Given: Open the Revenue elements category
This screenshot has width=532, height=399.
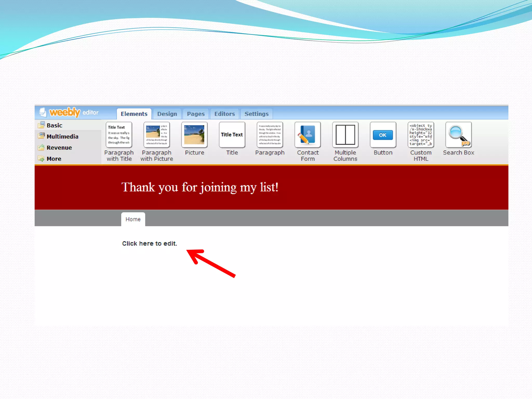Looking at the screenshot, I should tap(59, 148).
